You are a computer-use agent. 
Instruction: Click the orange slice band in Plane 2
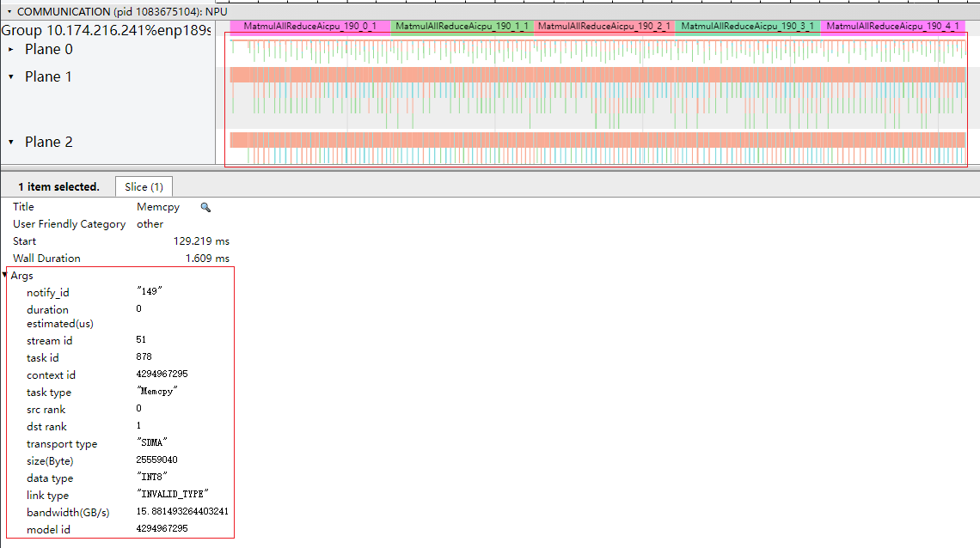(x=597, y=140)
